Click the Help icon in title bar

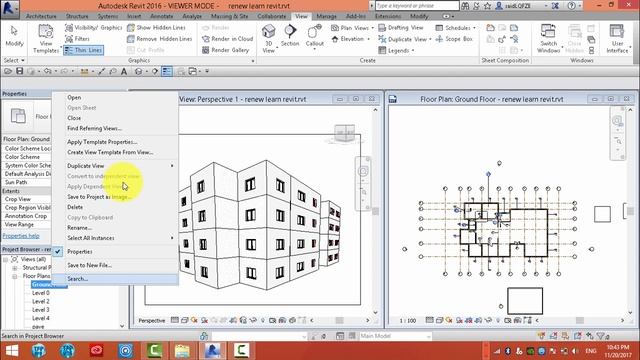571,6
